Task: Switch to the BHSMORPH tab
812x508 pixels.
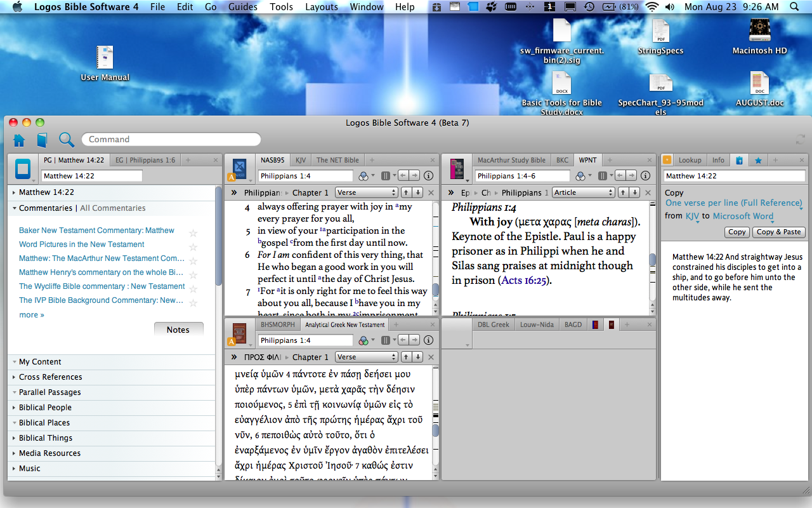Action: click(x=278, y=324)
